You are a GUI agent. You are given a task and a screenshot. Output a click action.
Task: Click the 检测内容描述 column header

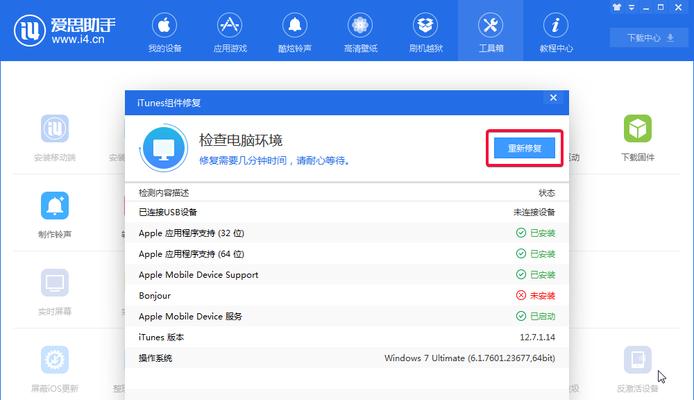(164, 193)
